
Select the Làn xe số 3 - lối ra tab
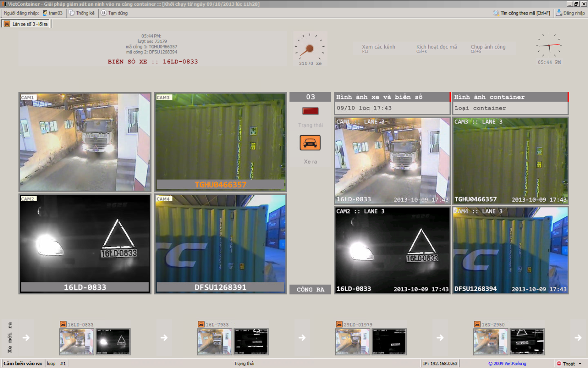(26, 24)
